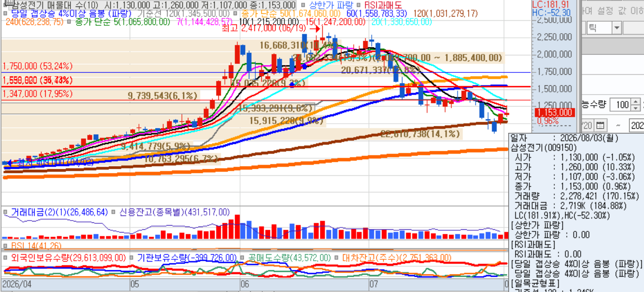Click the square marker before 신용잔고(종목별)
The width and height of the screenshot is (644, 292).
click(x=113, y=212)
